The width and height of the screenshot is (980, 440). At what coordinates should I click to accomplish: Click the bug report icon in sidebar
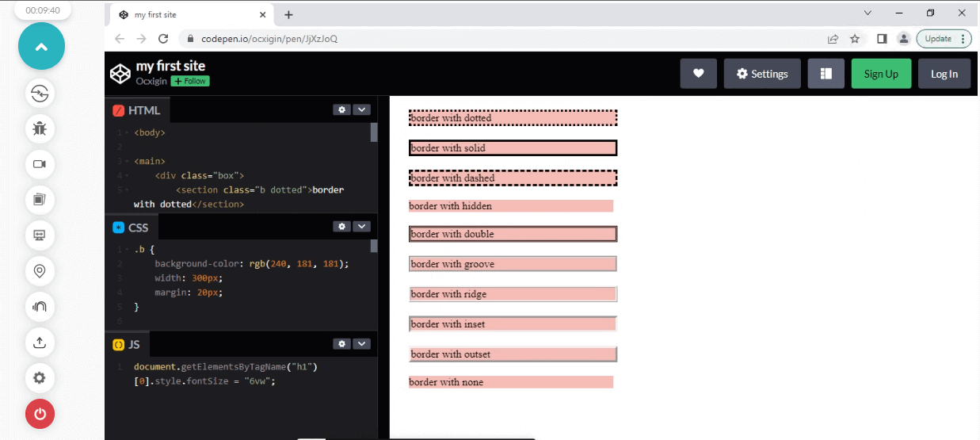click(x=40, y=128)
